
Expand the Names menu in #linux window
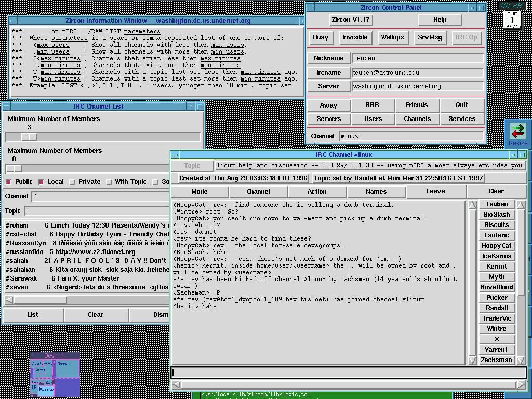point(376,192)
